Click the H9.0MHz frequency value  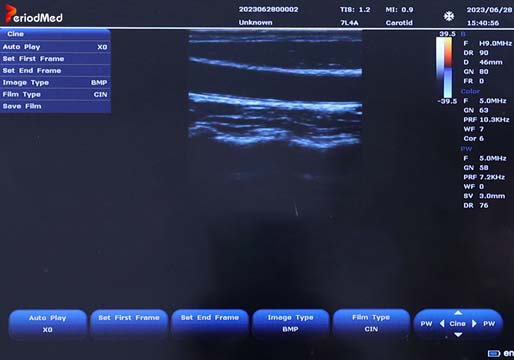495,43
